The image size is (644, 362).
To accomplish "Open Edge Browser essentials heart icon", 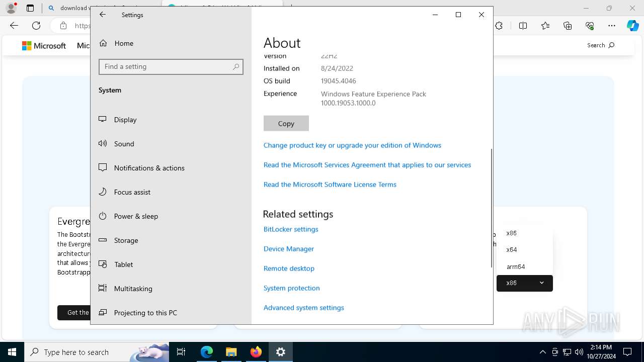I will point(590,26).
